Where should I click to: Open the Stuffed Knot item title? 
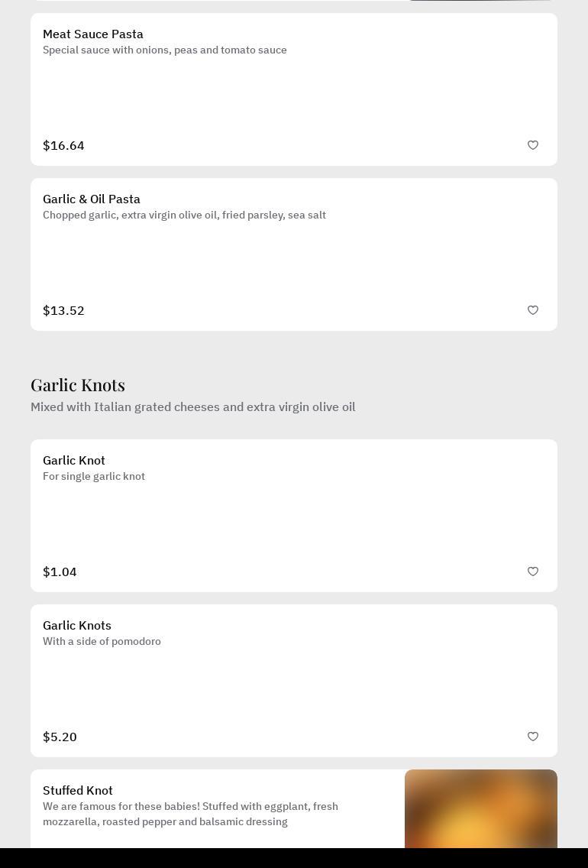pyautogui.click(x=78, y=791)
